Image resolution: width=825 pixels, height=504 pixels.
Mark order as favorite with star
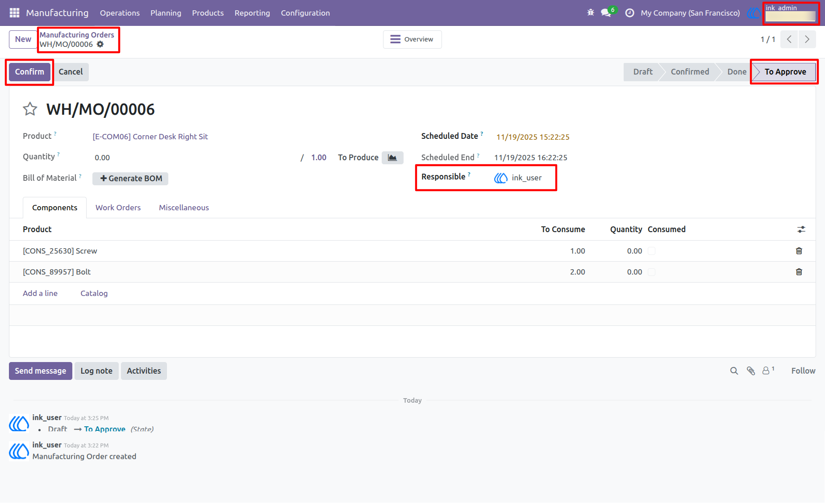(x=30, y=109)
